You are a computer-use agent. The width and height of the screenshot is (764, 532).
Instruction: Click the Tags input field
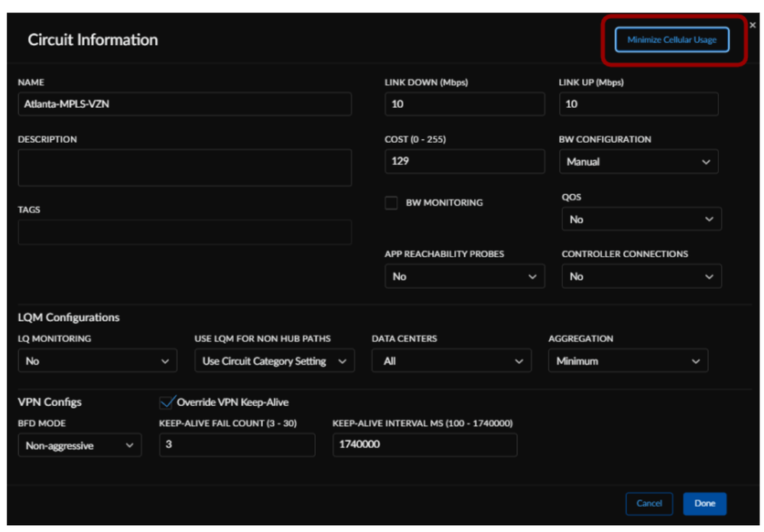(x=184, y=232)
